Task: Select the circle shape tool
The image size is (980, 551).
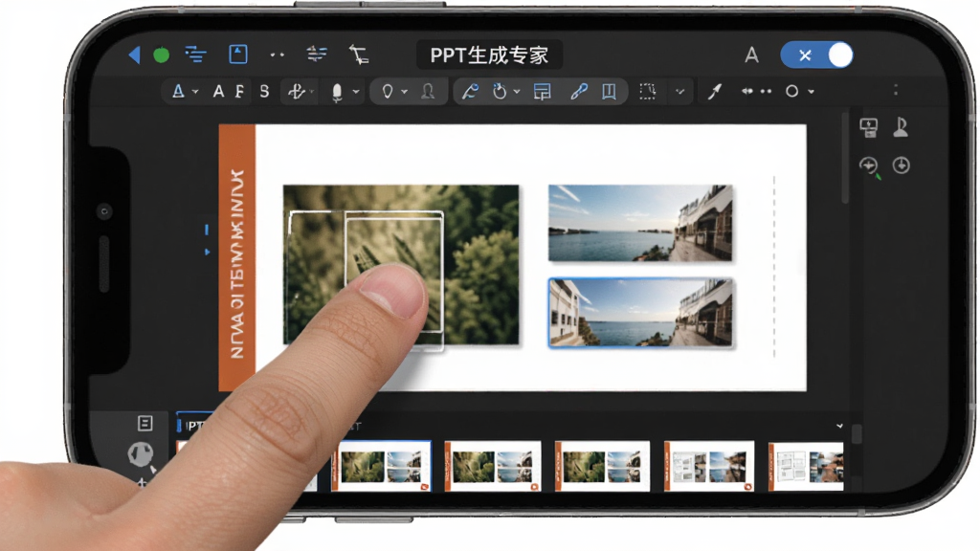Action: (x=791, y=91)
